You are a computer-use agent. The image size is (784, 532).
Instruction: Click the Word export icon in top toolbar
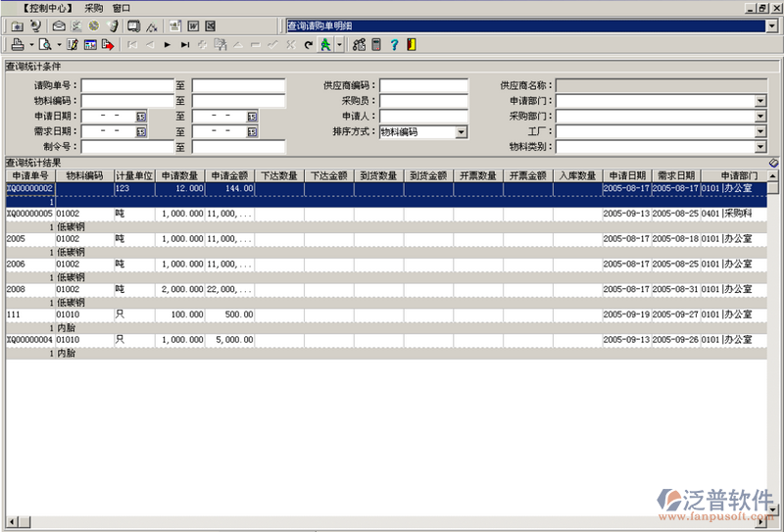(194, 25)
